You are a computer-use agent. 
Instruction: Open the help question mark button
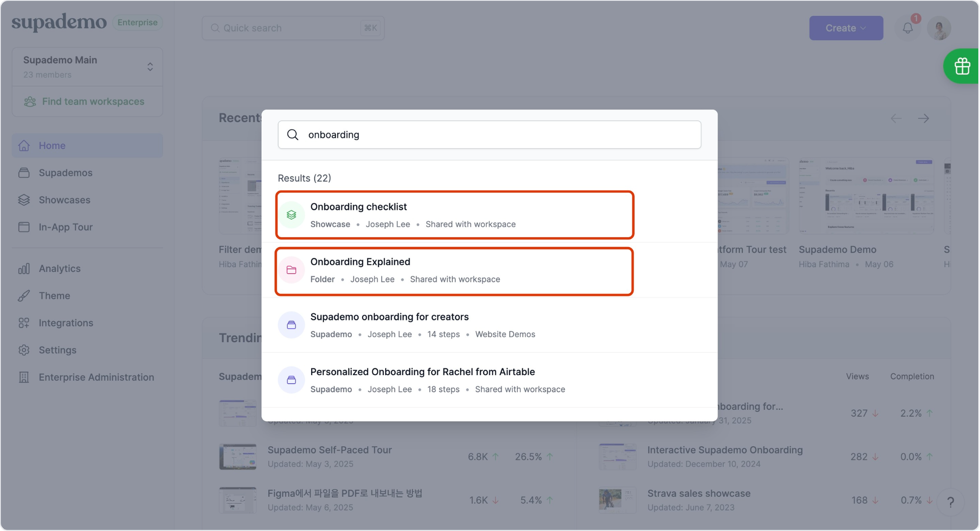pos(950,502)
